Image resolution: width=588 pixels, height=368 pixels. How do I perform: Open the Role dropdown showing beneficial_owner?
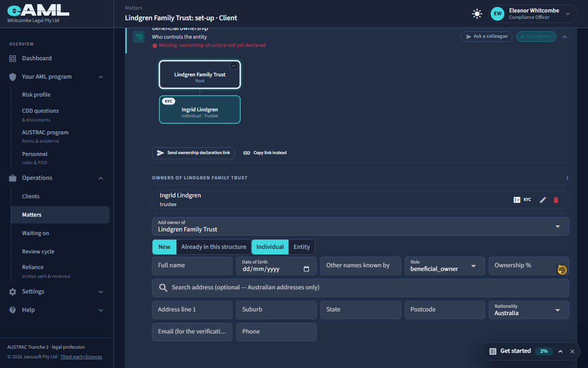(x=445, y=266)
